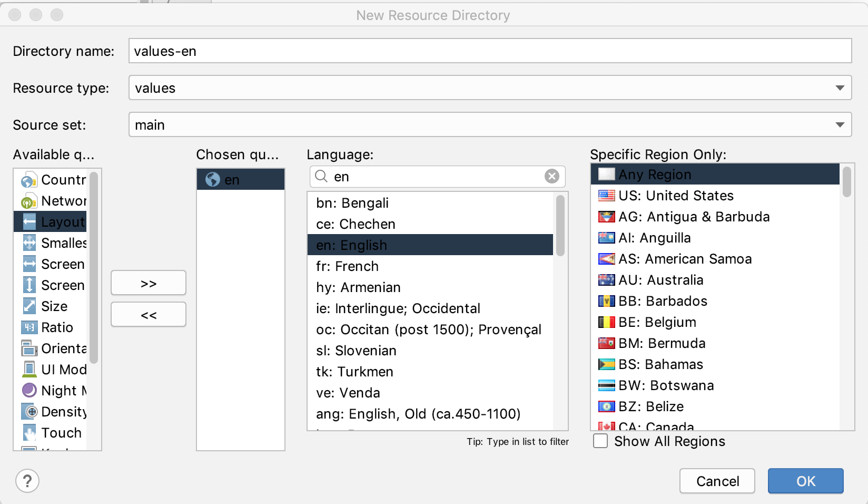Screen dimensions: 868x504
Task: Select 'oc: Occitan (post 1500); Provençal'
Action: click(x=430, y=329)
